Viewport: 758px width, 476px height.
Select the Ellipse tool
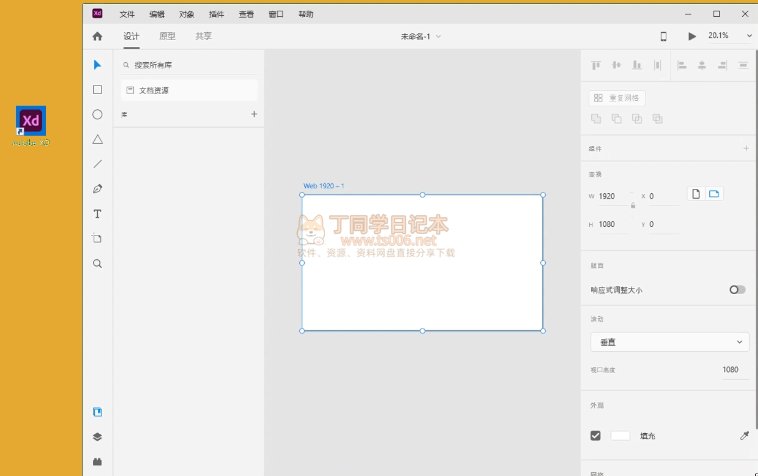coord(97,114)
